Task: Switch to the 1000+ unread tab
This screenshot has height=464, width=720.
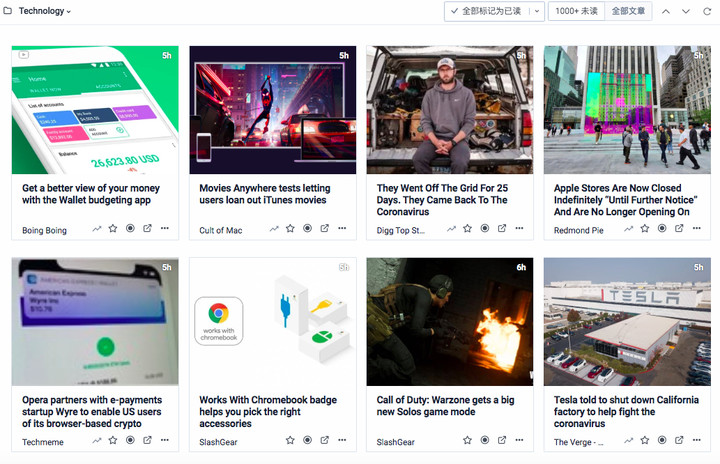Action: [576, 11]
